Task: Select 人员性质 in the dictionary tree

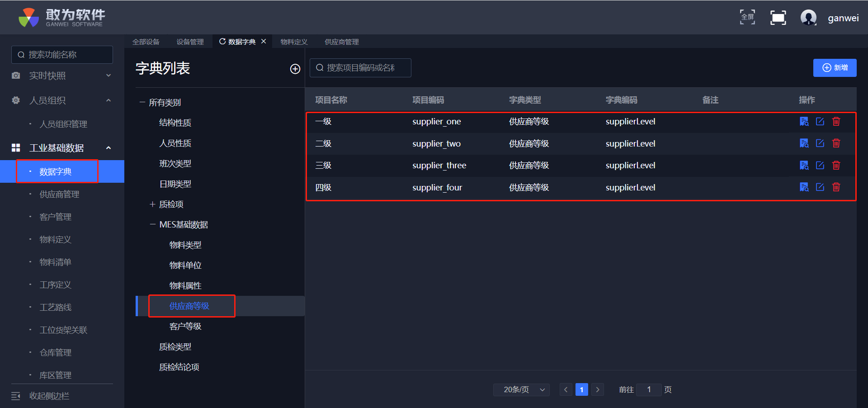Action: (x=175, y=143)
